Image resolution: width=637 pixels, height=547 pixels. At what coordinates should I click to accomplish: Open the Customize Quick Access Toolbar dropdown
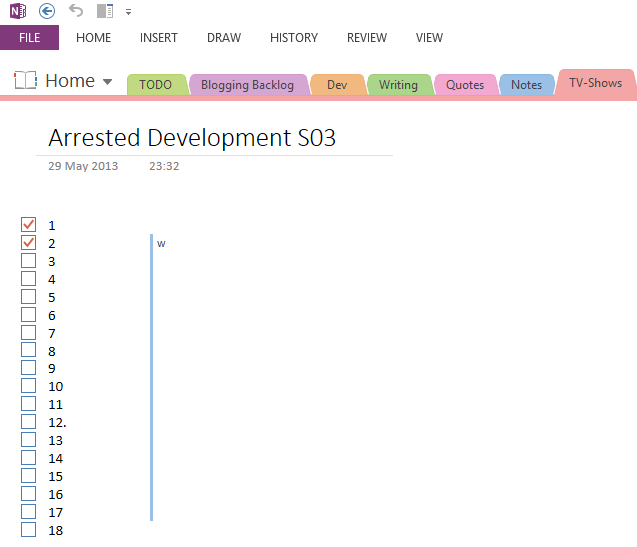coord(128,12)
